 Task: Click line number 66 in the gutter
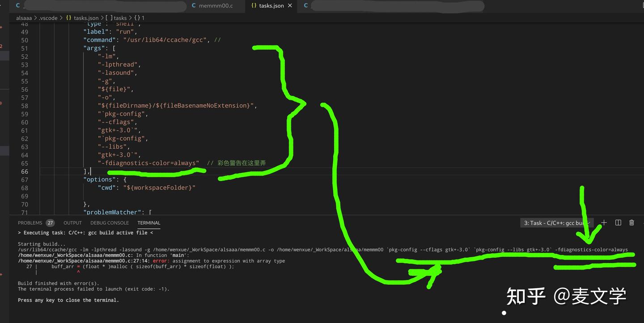click(x=25, y=172)
